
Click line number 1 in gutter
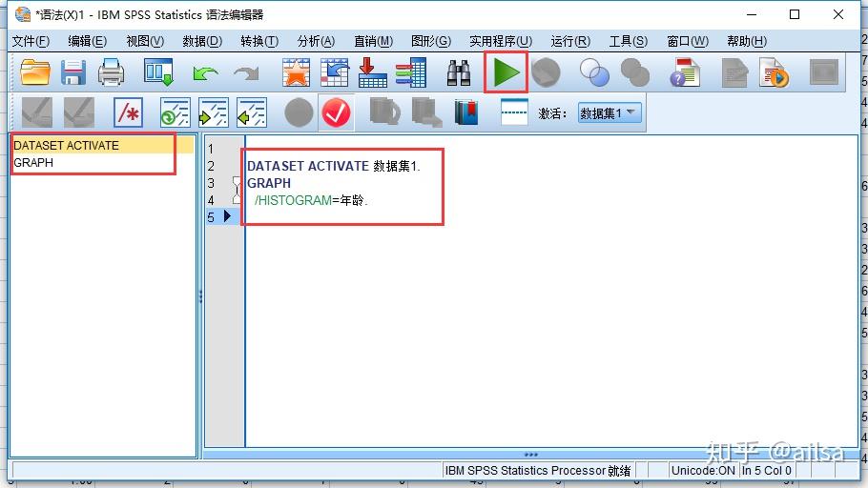[x=211, y=149]
